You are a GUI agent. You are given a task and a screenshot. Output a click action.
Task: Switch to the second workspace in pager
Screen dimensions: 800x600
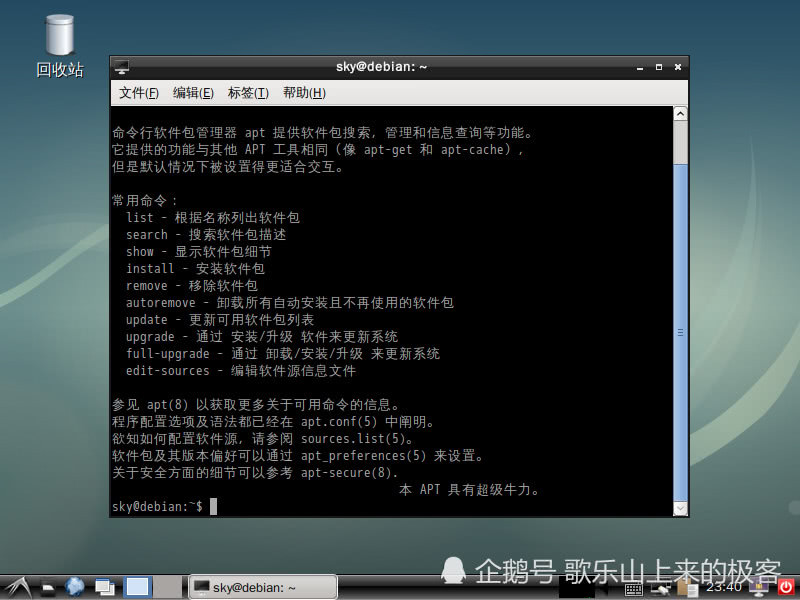(167, 587)
